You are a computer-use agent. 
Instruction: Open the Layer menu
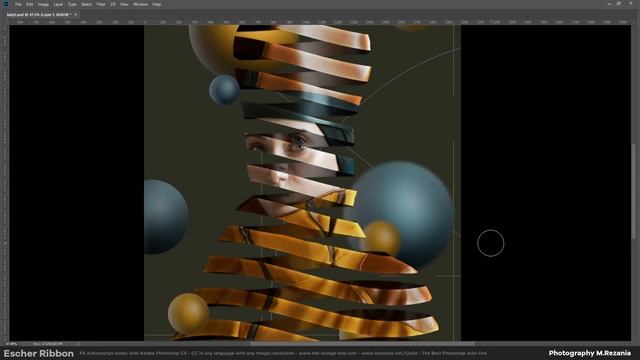click(x=58, y=4)
